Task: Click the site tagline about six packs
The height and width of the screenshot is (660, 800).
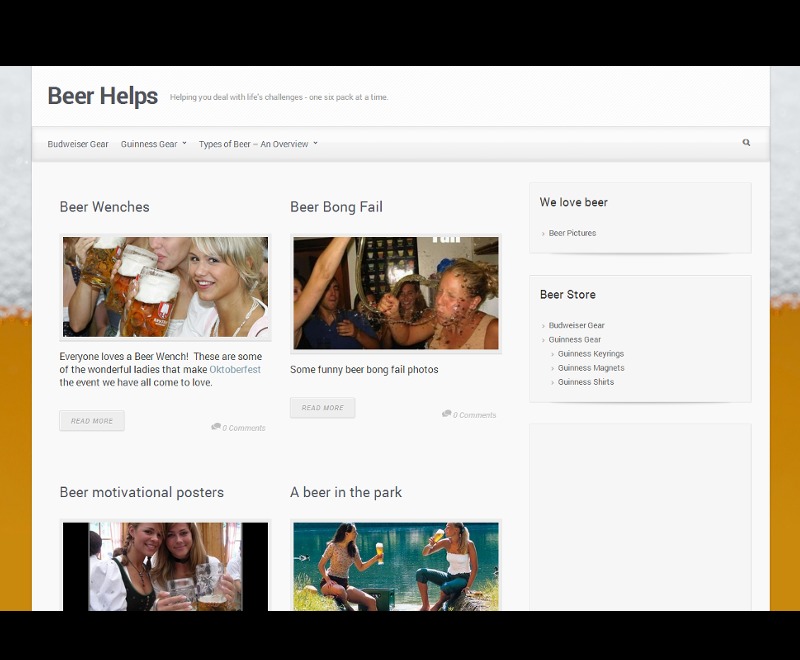Action: [x=279, y=97]
